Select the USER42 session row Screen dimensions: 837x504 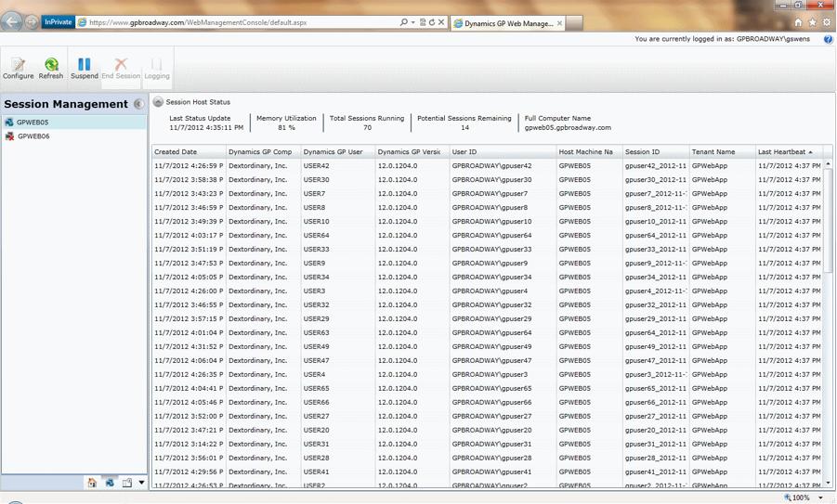pyautogui.click(x=487, y=166)
